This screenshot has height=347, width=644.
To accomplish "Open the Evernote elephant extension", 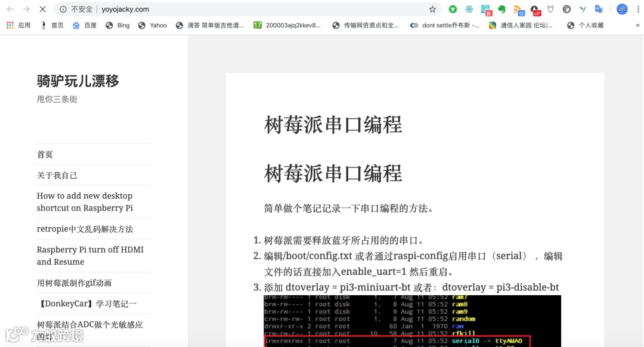I will point(501,9).
